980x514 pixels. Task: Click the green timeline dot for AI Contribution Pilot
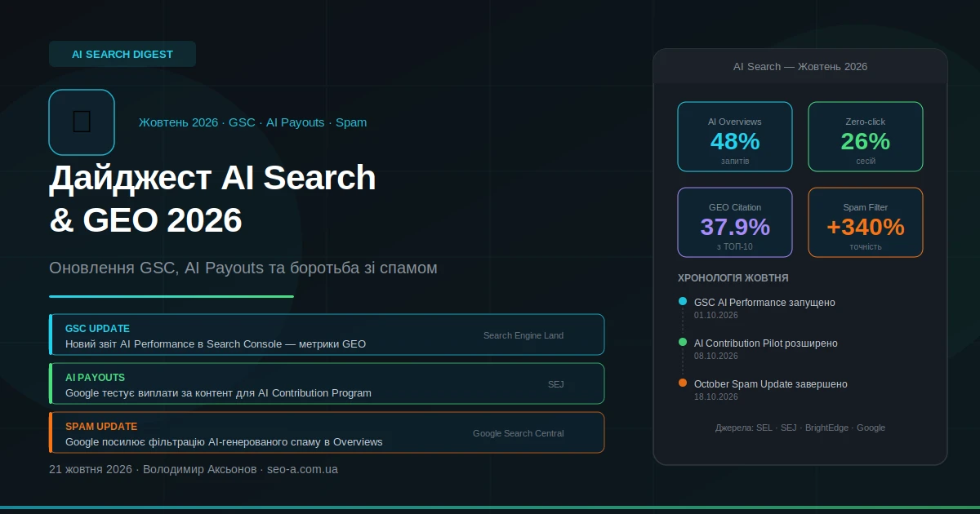[x=683, y=342]
